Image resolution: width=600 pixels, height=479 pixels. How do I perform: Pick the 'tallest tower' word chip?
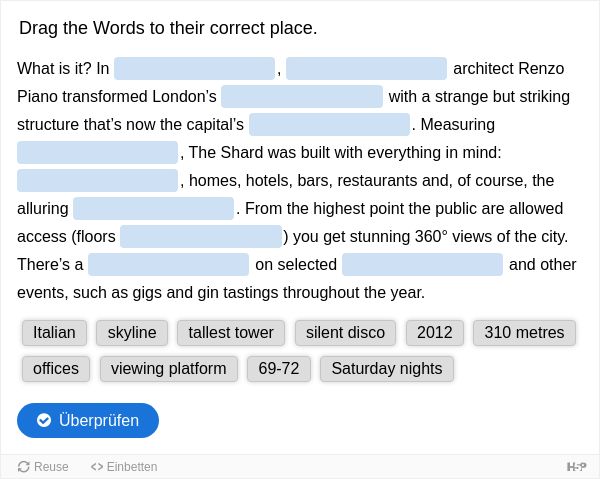click(231, 332)
